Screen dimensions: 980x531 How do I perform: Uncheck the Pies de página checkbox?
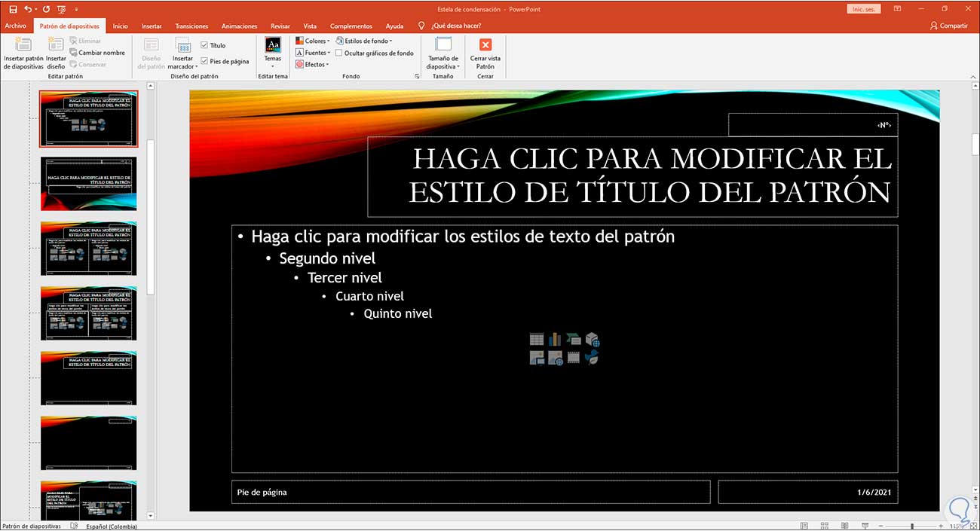coord(204,61)
